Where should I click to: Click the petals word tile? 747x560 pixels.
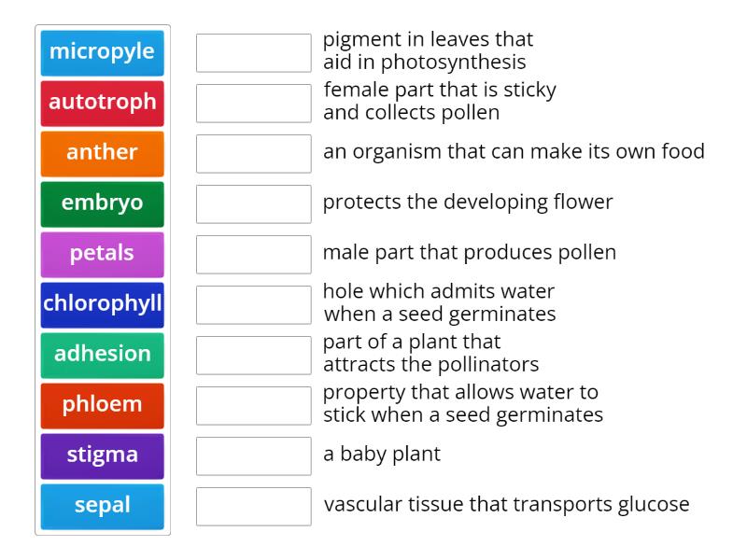click(x=102, y=254)
